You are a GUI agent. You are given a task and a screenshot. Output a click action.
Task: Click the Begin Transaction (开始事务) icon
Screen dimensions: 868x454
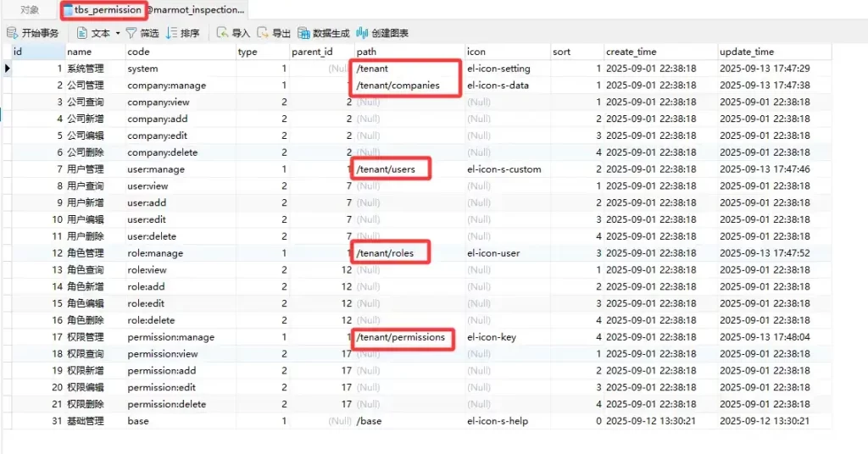pos(13,33)
